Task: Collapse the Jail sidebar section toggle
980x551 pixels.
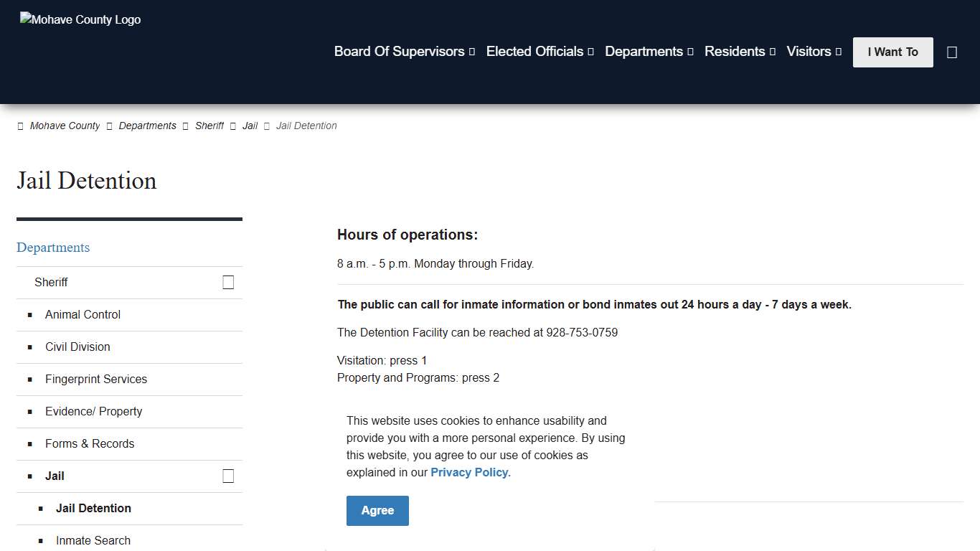Action: (228, 476)
